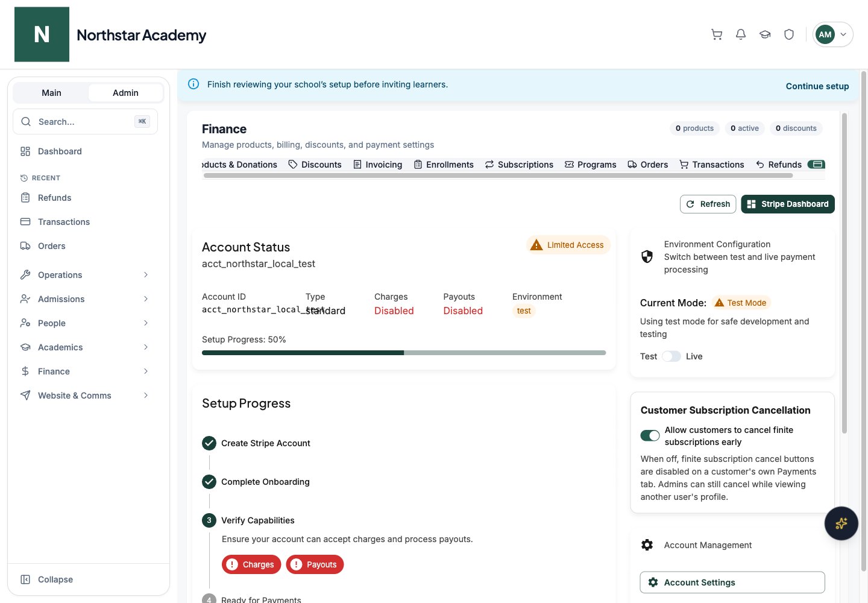Click the card tab icon after Refunds
The width and height of the screenshot is (868, 603).
tap(817, 164)
